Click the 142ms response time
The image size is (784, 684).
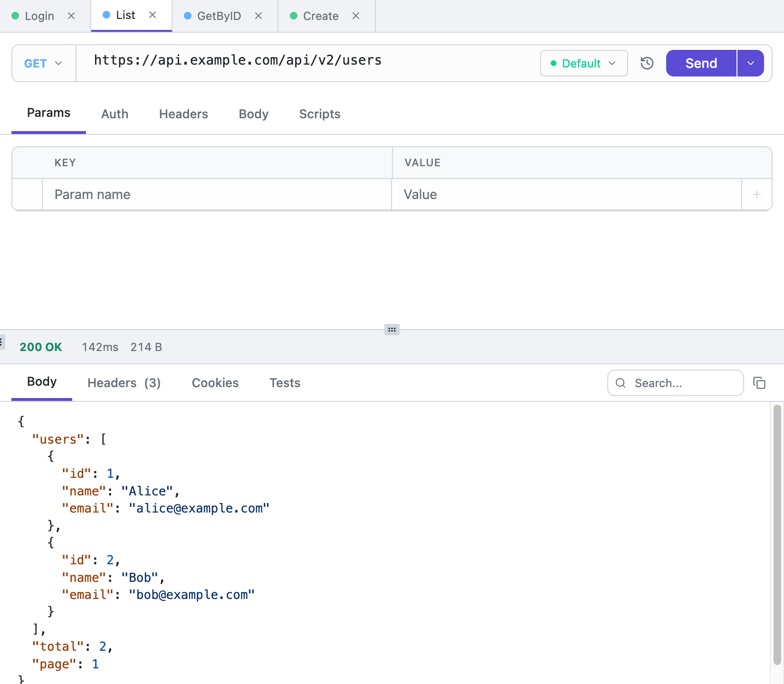(100, 347)
